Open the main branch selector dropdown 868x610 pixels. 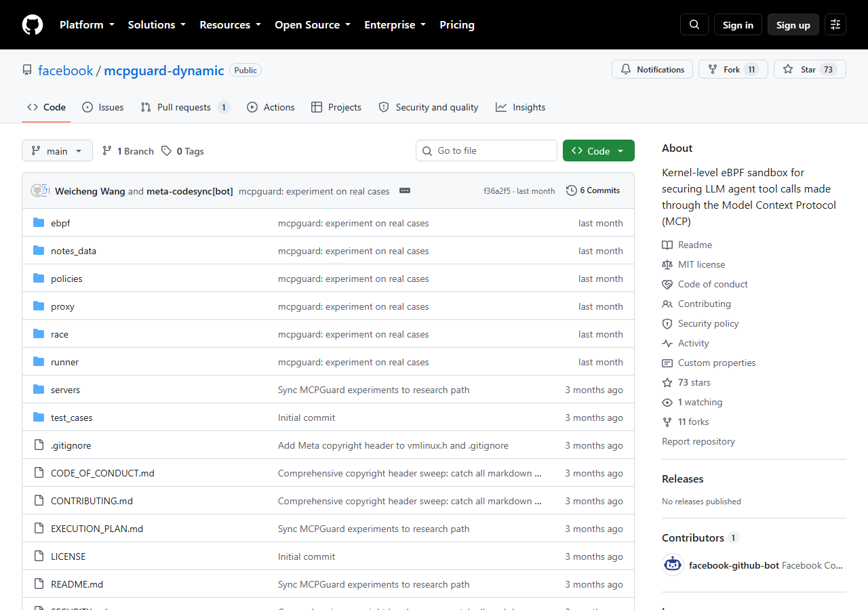tap(57, 150)
